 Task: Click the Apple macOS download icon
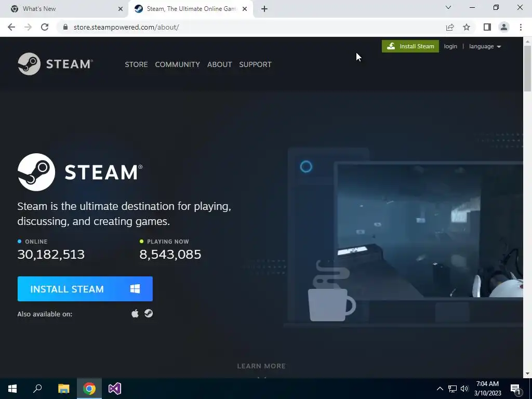coord(135,313)
